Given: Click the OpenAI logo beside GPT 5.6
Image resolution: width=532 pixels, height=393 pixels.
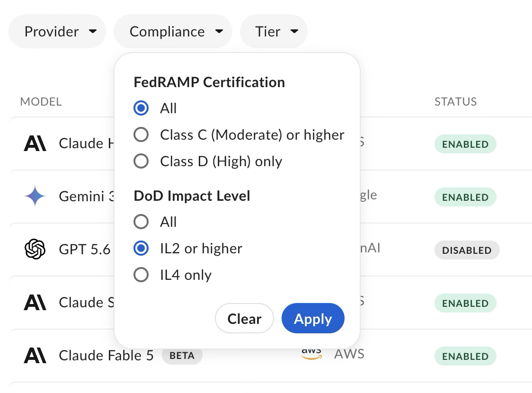Looking at the screenshot, I should click(35, 249).
